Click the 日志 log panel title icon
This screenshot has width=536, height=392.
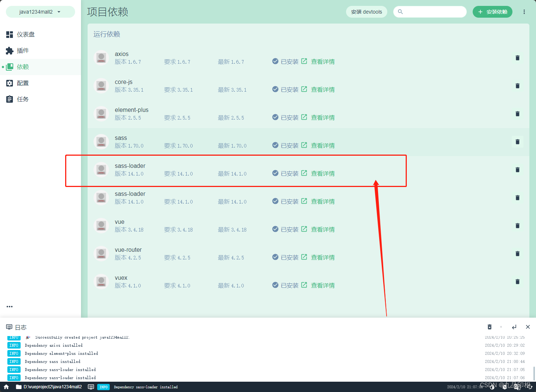(x=9, y=327)
